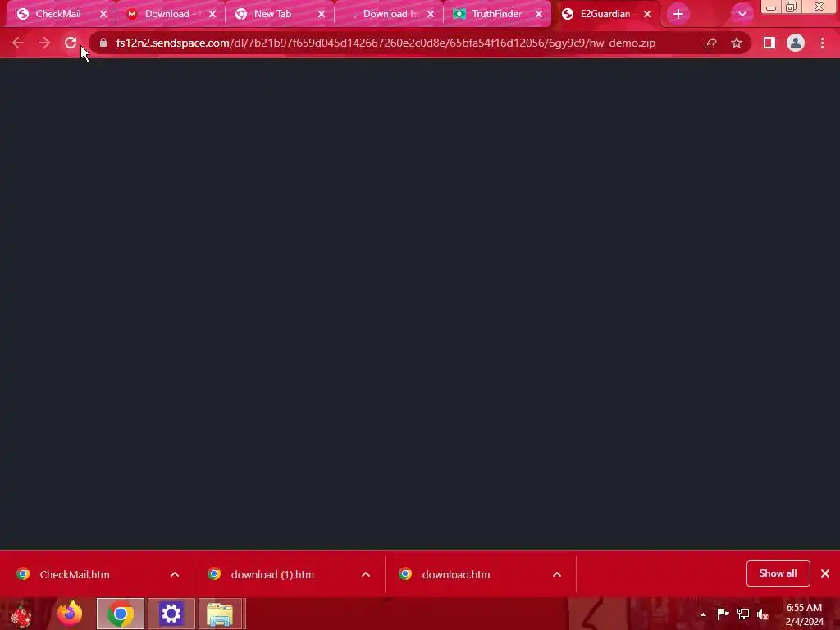Open Chrome side panel

pyautogui.click(x=769, y=43)
